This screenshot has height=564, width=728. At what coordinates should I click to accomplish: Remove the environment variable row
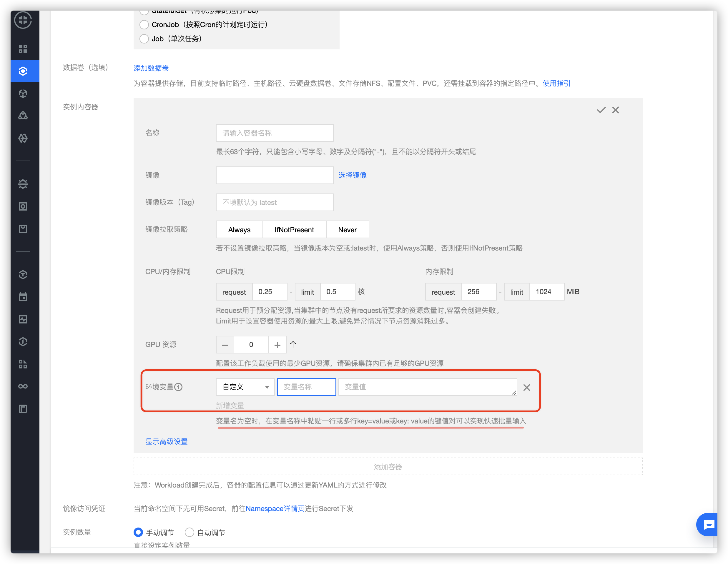pos(527,388)
